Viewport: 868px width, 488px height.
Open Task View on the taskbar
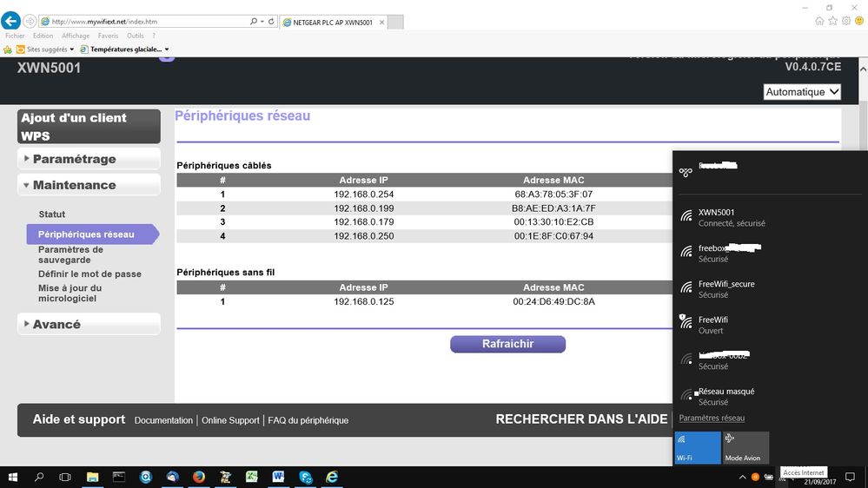(x=65, y=477)
